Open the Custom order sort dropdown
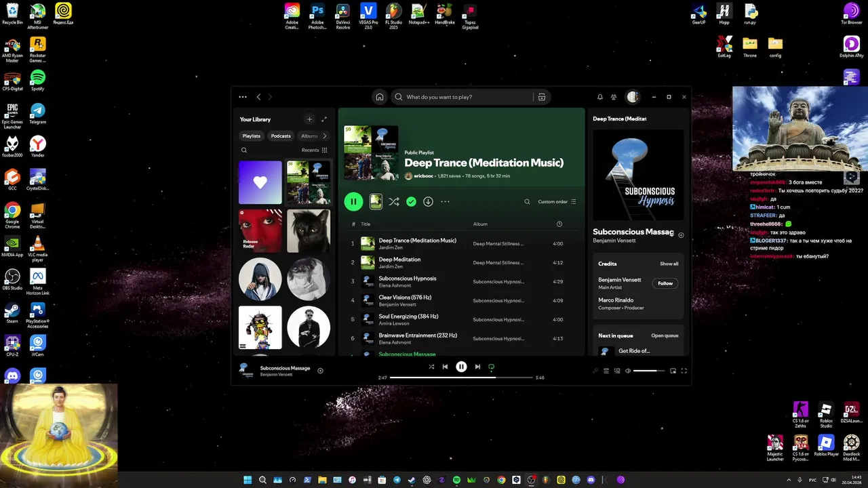 pos(557,201)
